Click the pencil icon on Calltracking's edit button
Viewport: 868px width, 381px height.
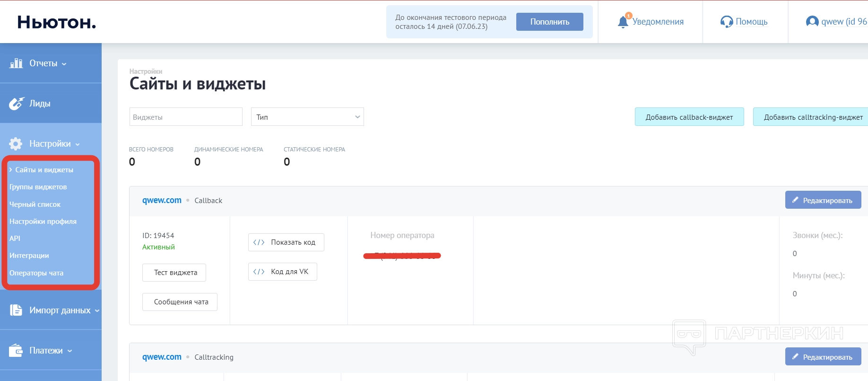795,357
